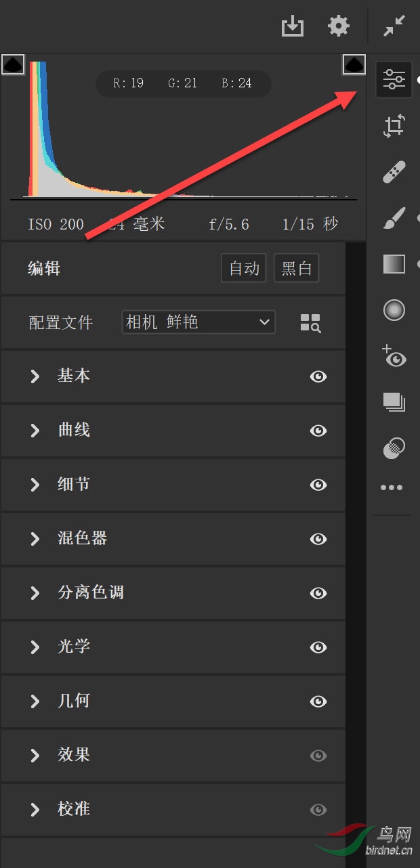Pick the Graduated Filter tool

point(394,264)
